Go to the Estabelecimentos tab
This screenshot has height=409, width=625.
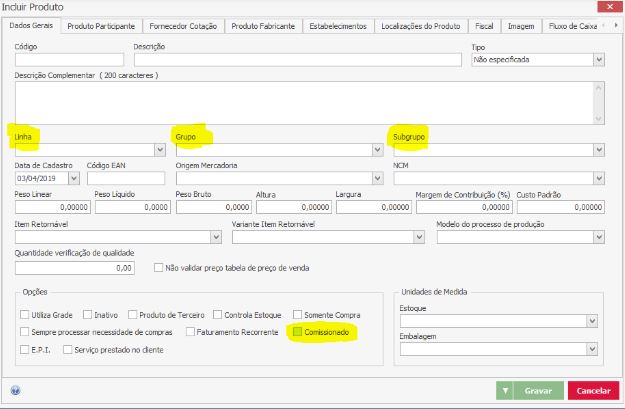[x=339, y=26]
